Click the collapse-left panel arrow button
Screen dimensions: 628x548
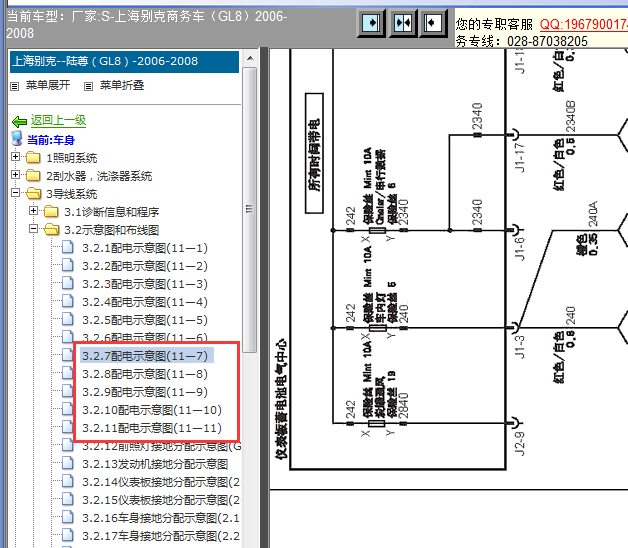pos(433,23)
